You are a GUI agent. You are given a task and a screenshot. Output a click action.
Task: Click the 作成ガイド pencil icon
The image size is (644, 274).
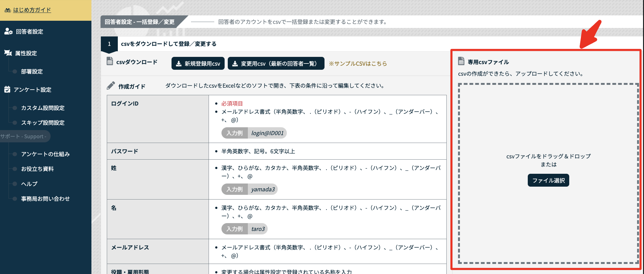[111, 85]
